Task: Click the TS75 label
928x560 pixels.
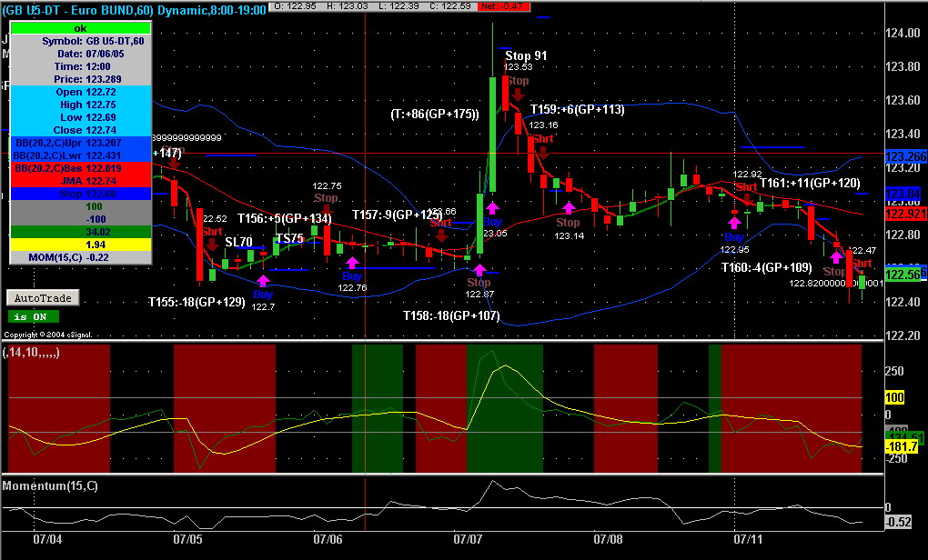Action: (x=289, y=239)
